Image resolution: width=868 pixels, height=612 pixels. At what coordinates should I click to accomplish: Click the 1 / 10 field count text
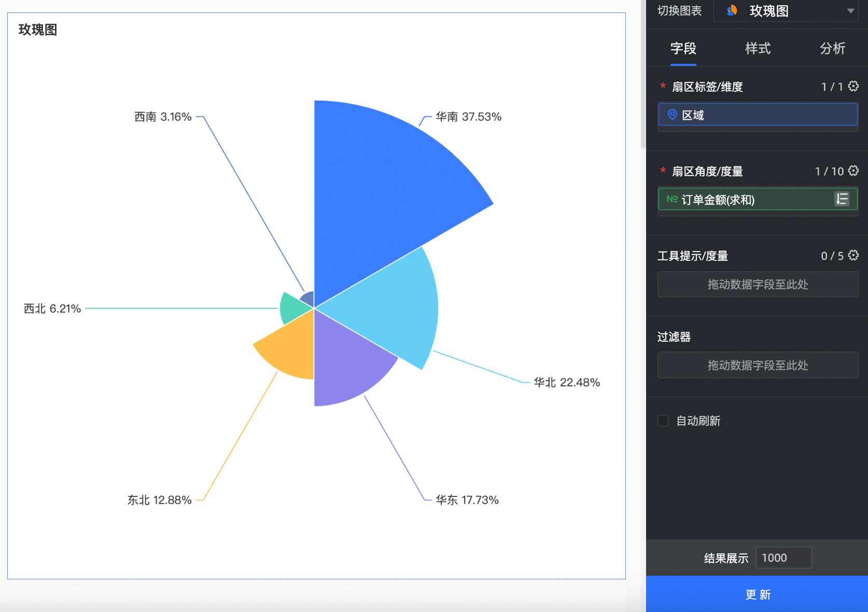(x=829, y=171)
